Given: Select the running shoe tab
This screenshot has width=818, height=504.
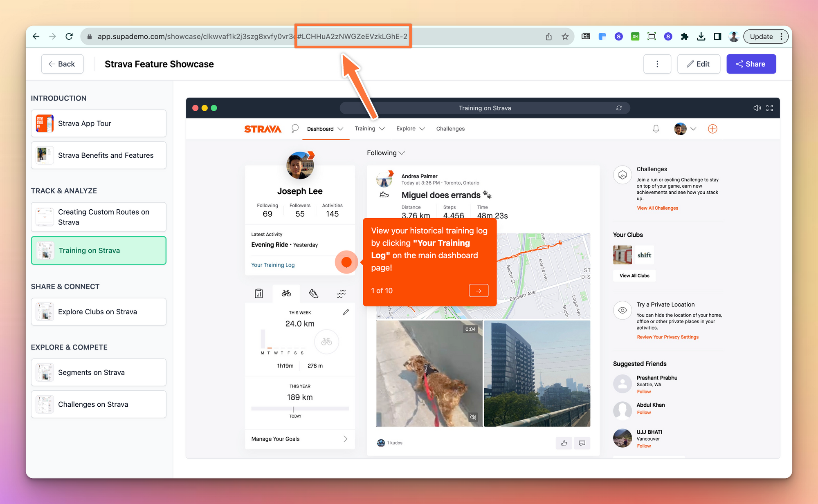Looking at the screenshot, I should tap(313, 293).
